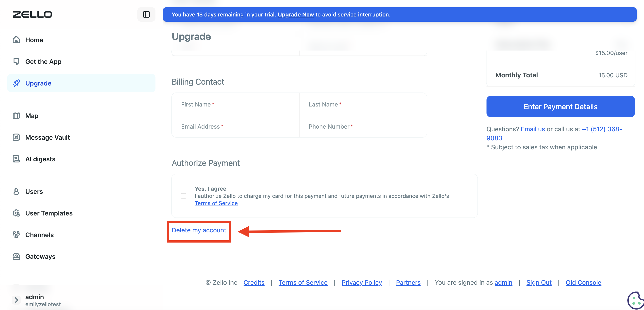Click the Users person icon

(16, 192)
